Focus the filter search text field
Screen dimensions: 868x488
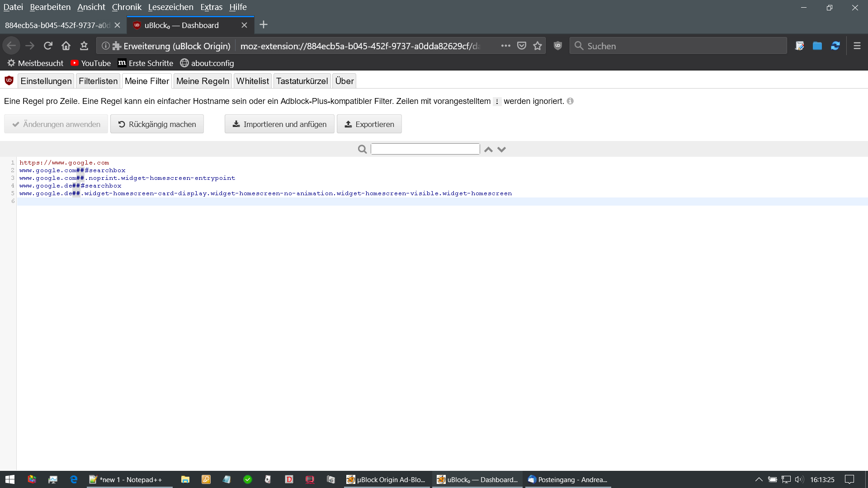click(425, 149)
